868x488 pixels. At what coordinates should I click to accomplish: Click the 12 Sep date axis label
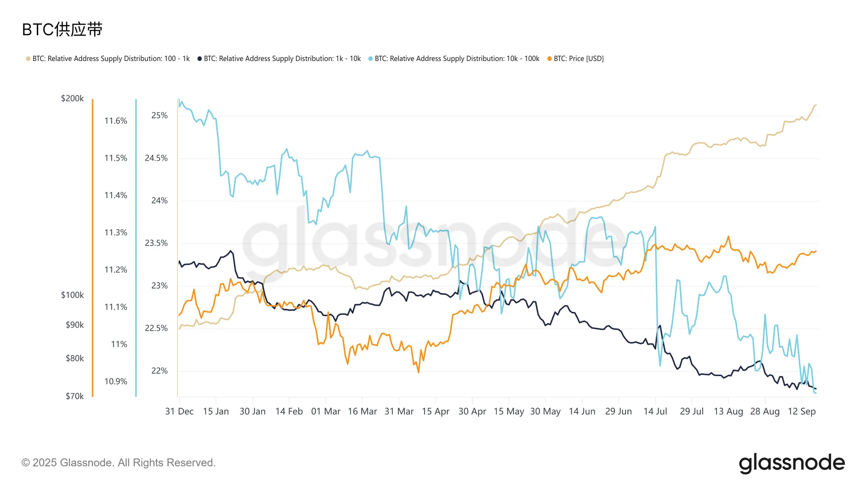click(801, 411)
